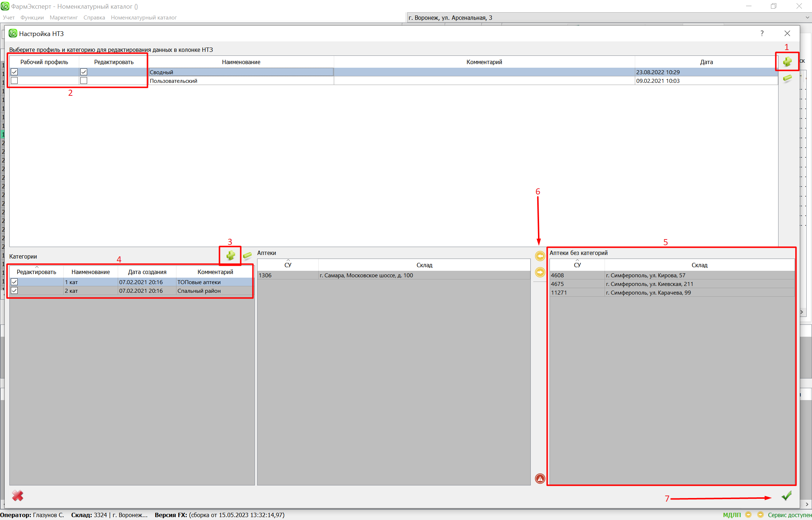The height and width of the screenshot is (520, 812).
Task: Click the help question mark button
Action: (x=762, y=33)
